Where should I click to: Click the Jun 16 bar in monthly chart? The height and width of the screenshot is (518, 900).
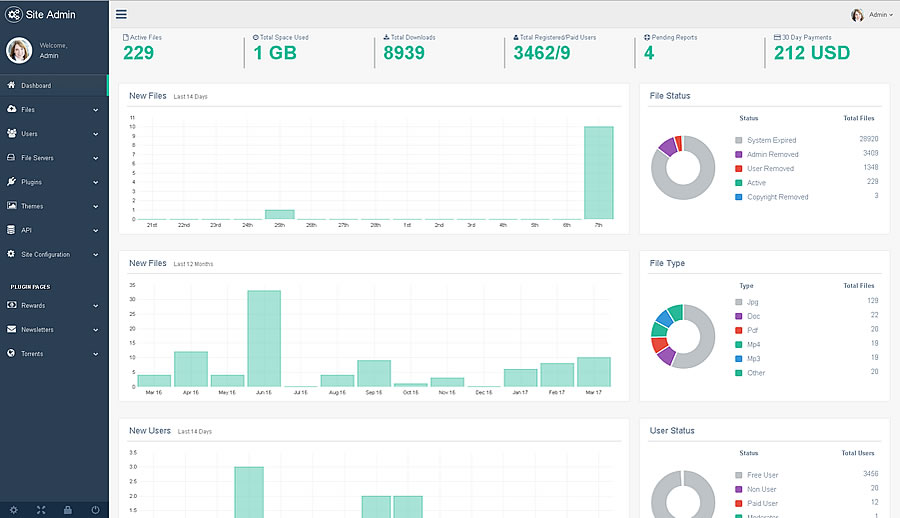coord(264,338)
